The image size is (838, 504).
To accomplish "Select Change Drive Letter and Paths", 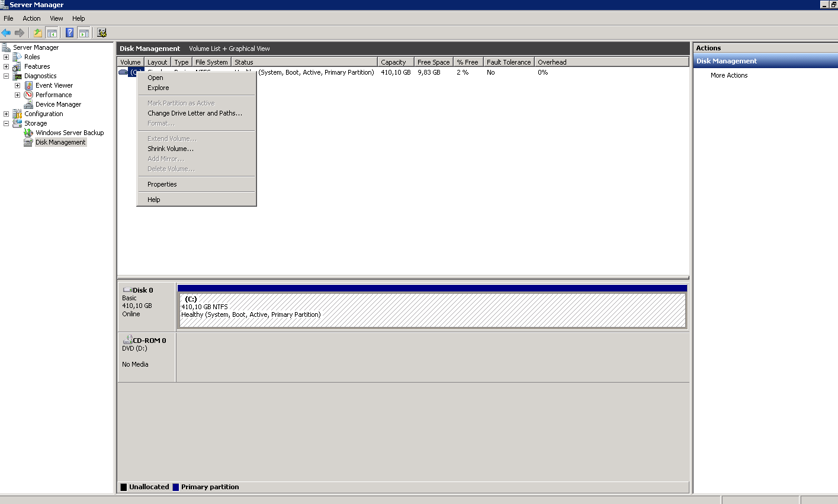I will [x=196, y=113].
